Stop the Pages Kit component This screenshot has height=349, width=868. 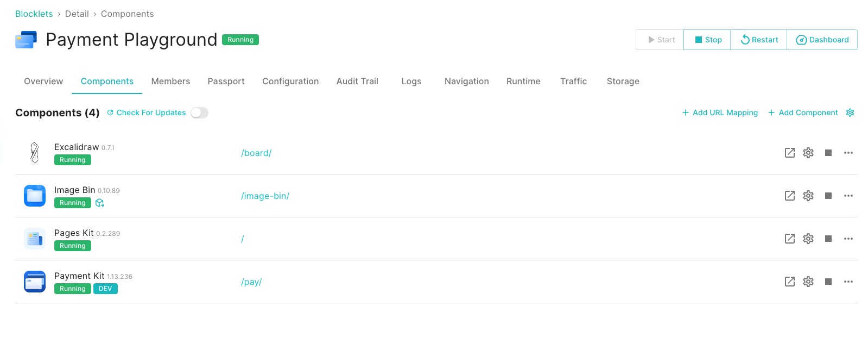(x=828, y=239)
